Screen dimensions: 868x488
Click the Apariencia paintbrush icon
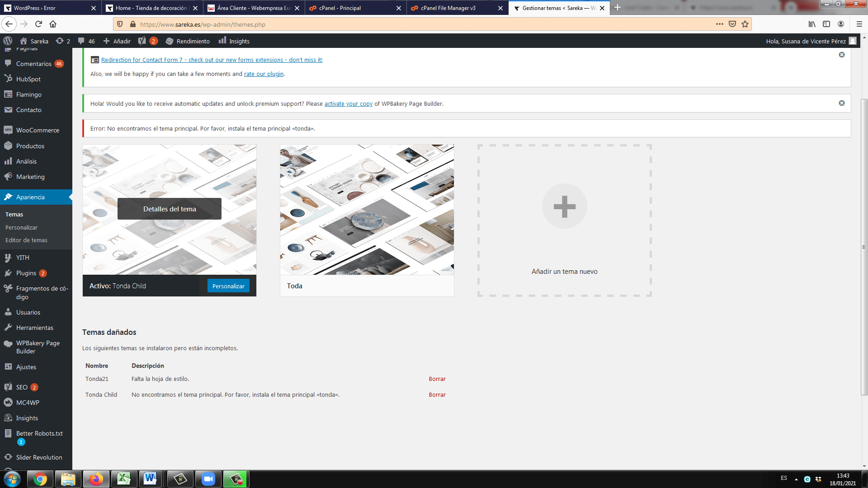tap(8, 197)
